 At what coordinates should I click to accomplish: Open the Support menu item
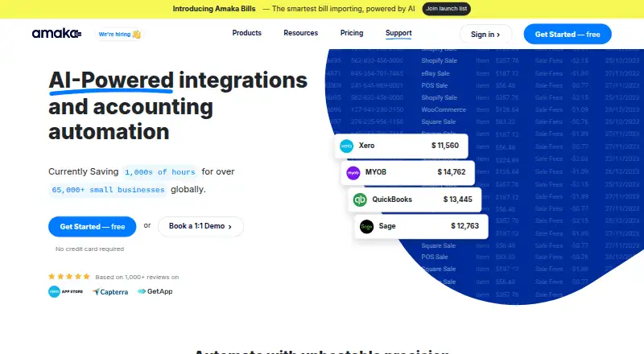click(x=398, y=33)
